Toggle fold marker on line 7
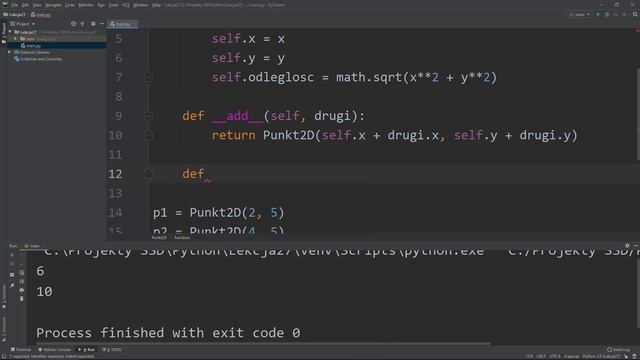 tap(149, 78)
